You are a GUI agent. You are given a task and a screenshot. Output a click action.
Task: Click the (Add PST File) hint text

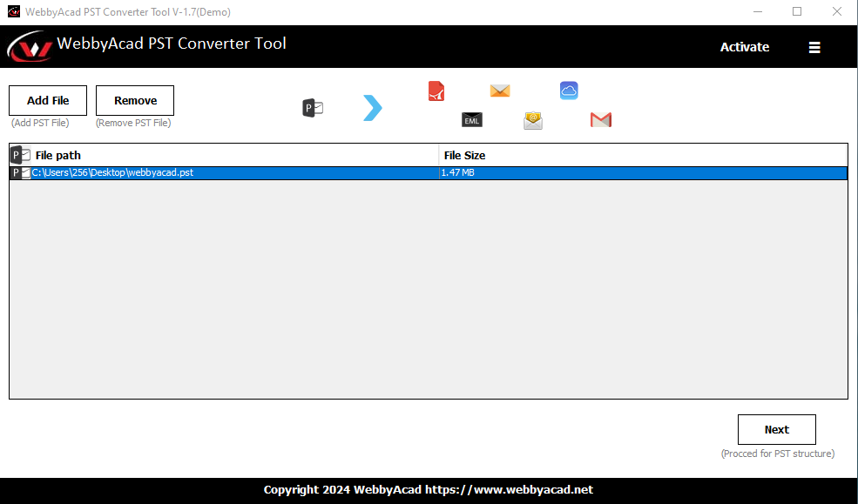pyautogui.click(x=40, y=123)
